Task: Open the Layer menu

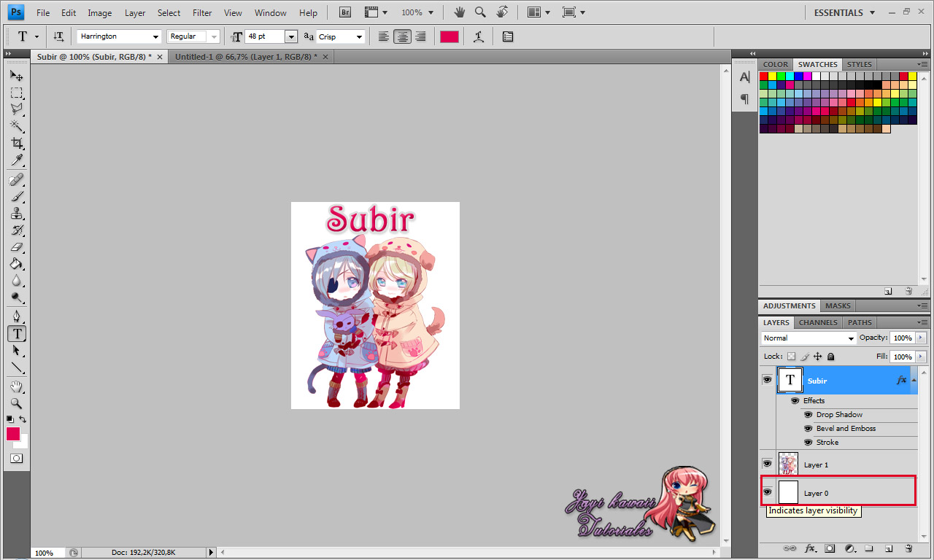Action: coord(135,12)
